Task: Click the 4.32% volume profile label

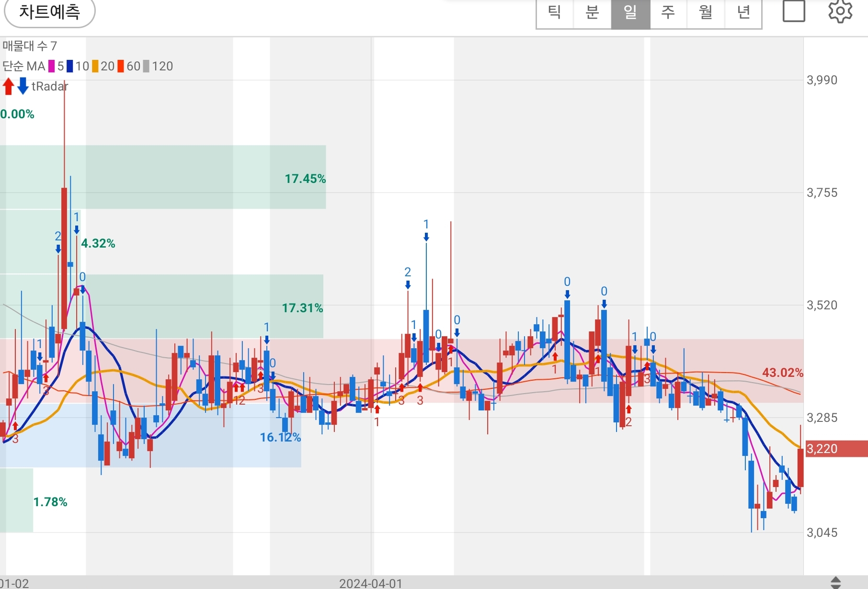Action: 98,243
